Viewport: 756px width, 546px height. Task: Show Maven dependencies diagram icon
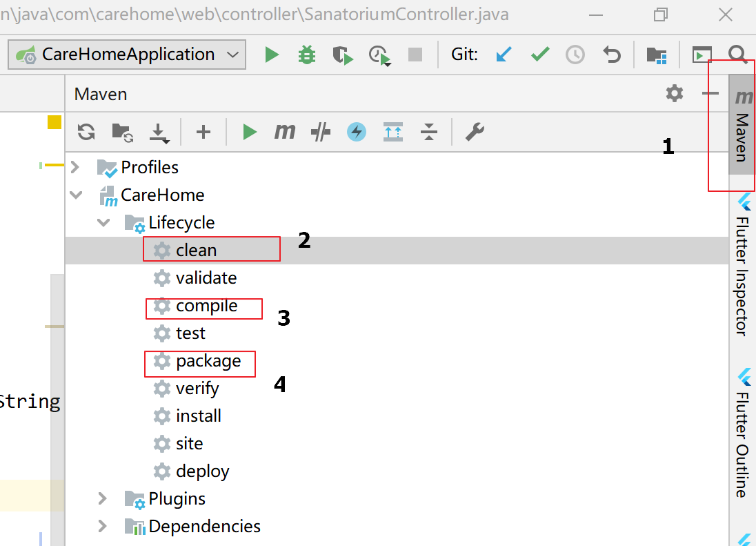pos(393,132)
